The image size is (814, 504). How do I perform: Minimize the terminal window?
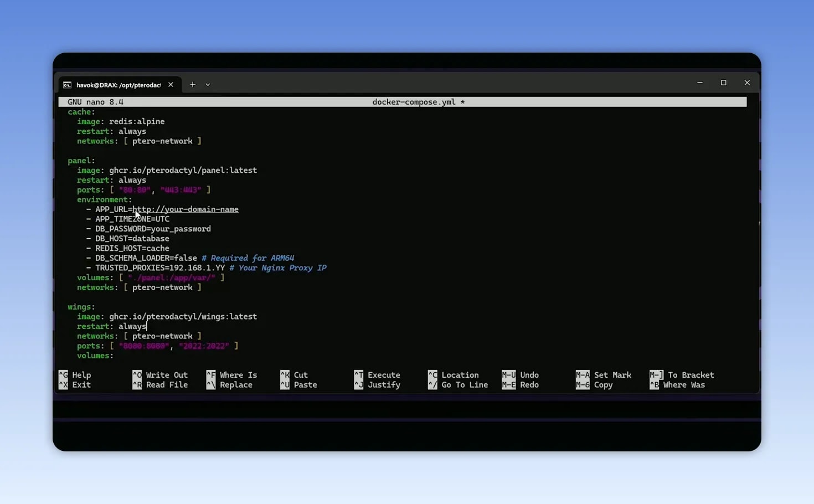tap(700, 83)
